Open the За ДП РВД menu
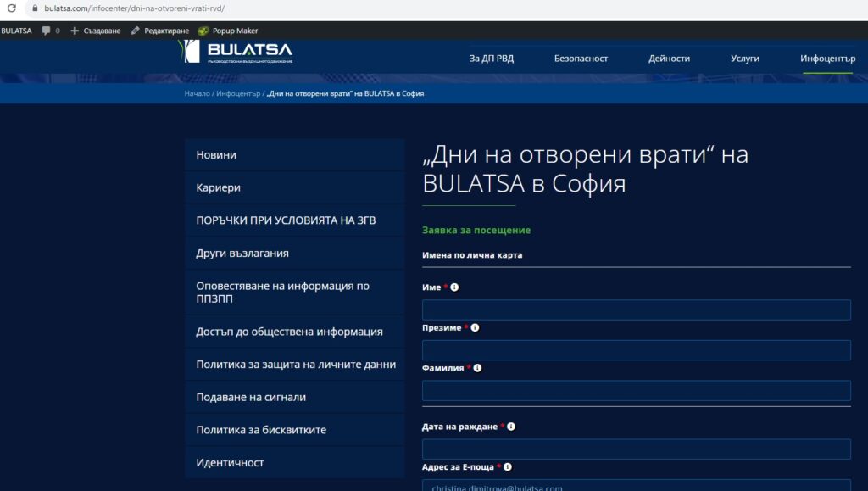Image resolution: width=868 pixels, height=491 pixels. point(492,59)
